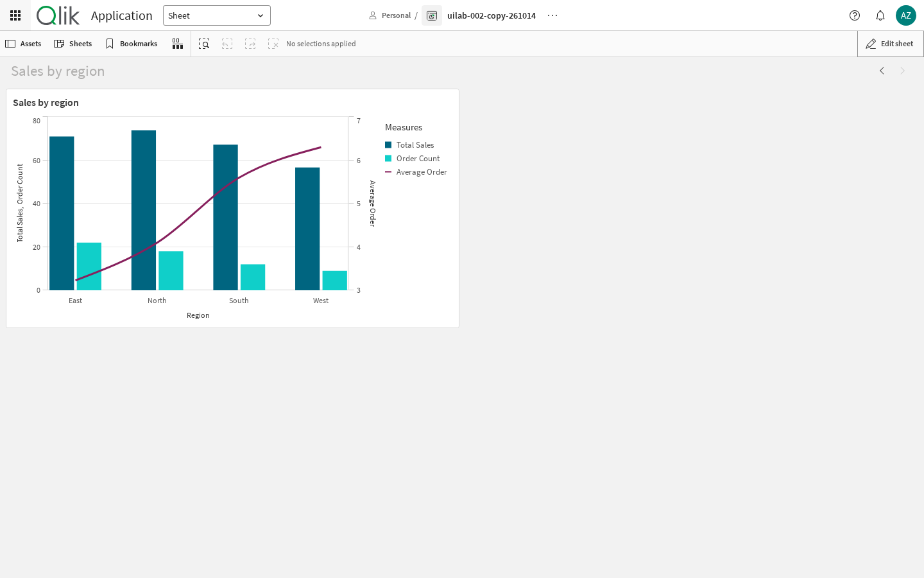Select the Total Sales legend item
The height and width of the screenshot is (578, 924).
409,145
